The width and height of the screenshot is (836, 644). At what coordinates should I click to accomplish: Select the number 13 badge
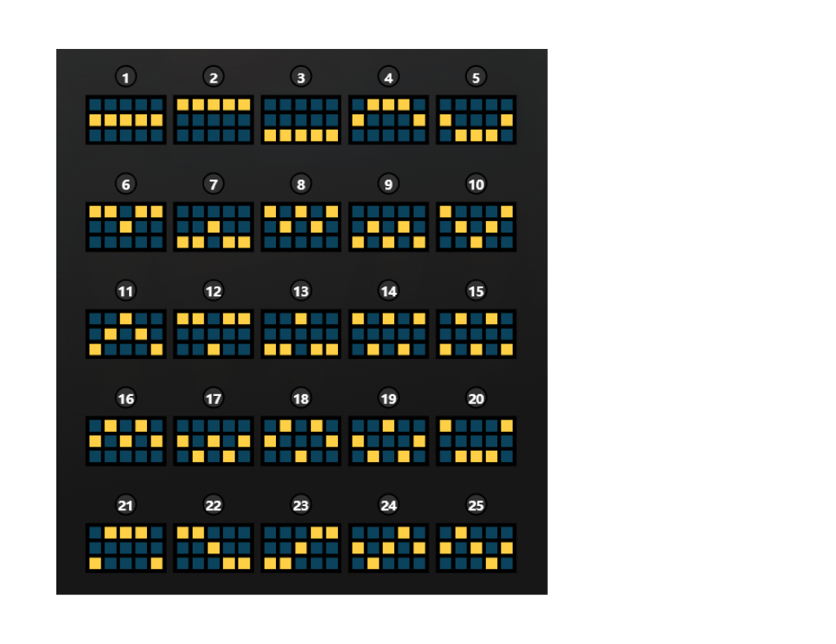click(300, 291)
